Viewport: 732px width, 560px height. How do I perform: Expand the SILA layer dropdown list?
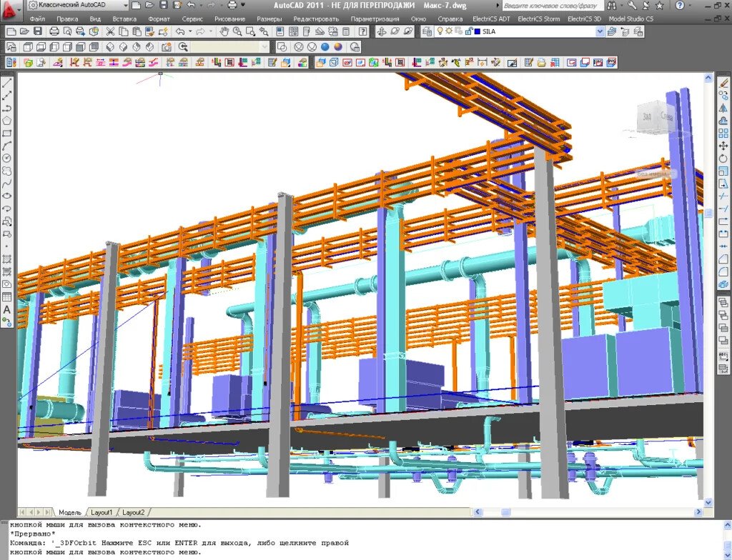600,31
